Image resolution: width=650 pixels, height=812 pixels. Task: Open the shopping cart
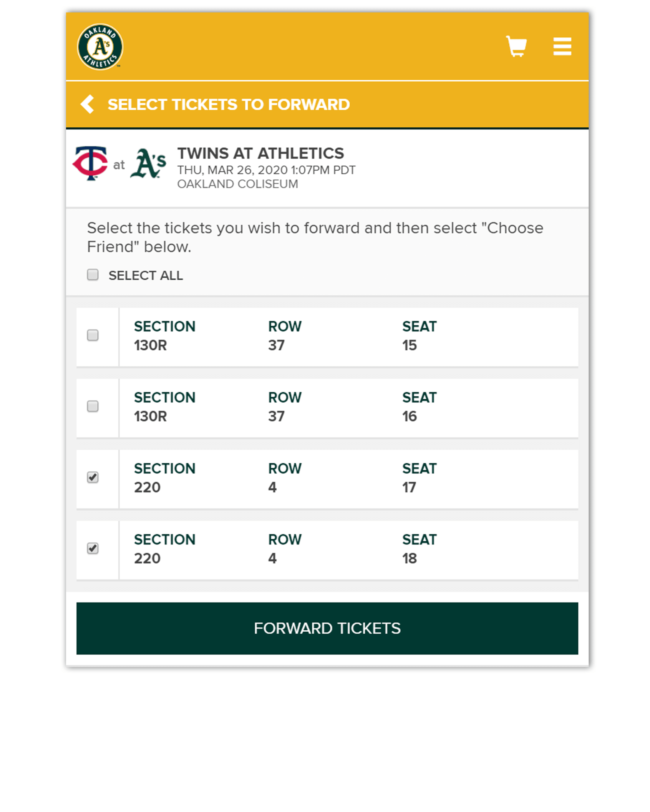(516, 47)
